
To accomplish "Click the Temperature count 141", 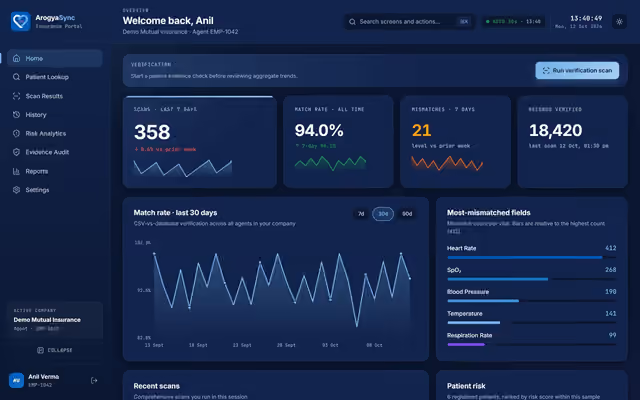I will [x=611, y=313].
